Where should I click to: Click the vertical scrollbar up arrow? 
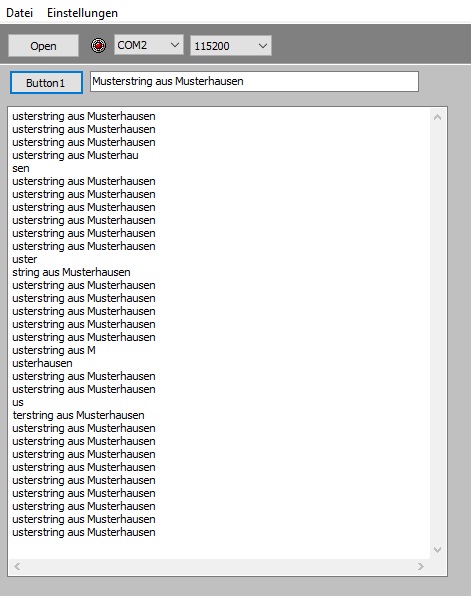437,117
